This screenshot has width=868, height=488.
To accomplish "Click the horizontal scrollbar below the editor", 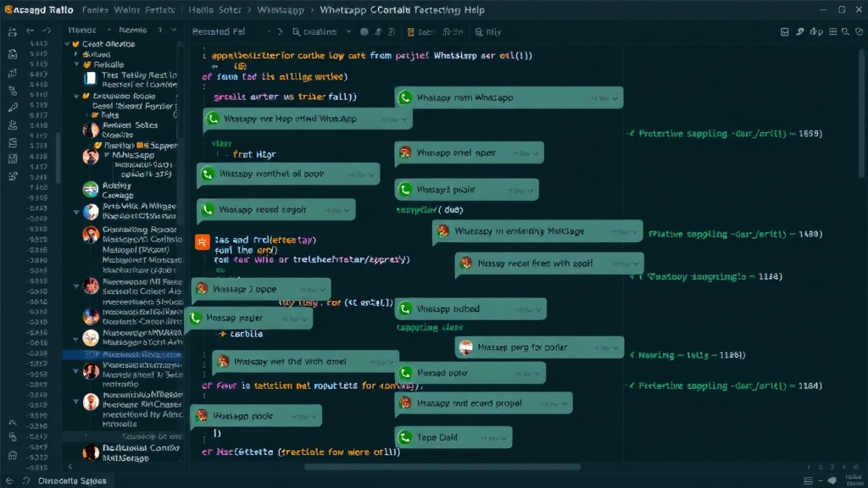I will (x=442, y=467).
